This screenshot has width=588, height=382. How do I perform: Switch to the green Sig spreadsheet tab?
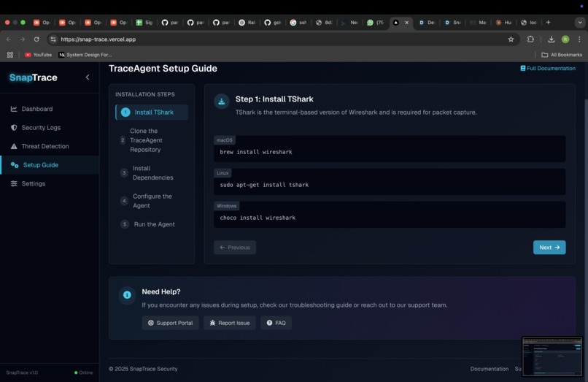click(x=144, y=23)
